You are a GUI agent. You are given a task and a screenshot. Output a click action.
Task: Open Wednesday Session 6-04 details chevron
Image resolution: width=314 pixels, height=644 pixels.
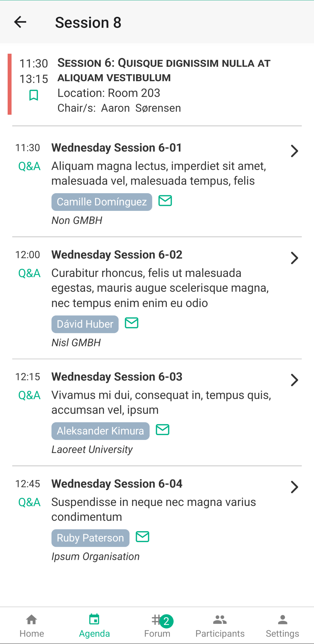pos(294,487)
